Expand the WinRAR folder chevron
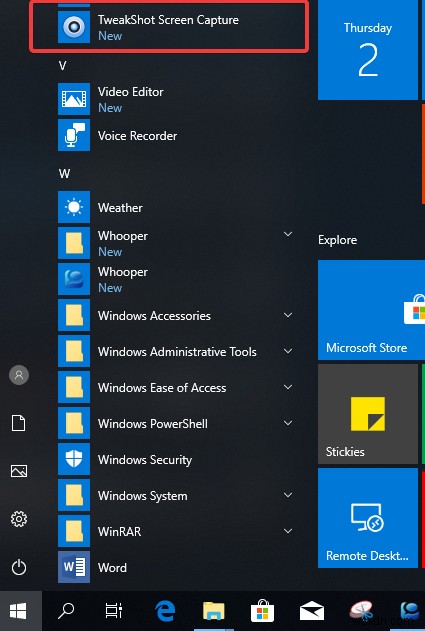Viewport: 425px width, 631px height. pos(288,531)
